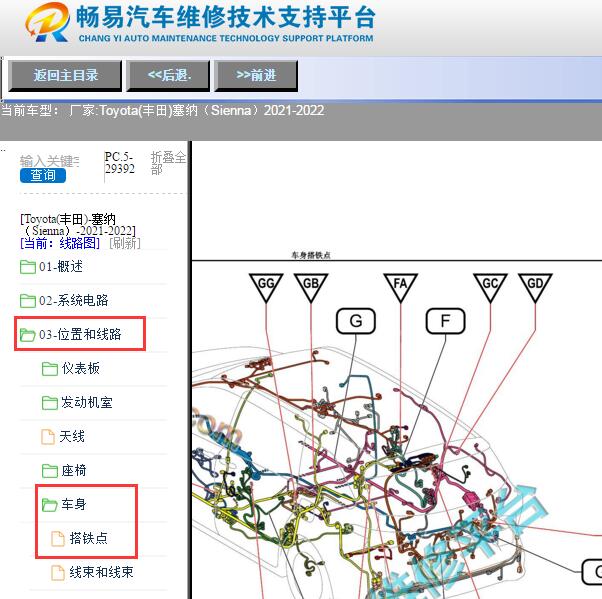Open the 仪表板 folder icon
The image size is (602, 599).
pos(50,369)
